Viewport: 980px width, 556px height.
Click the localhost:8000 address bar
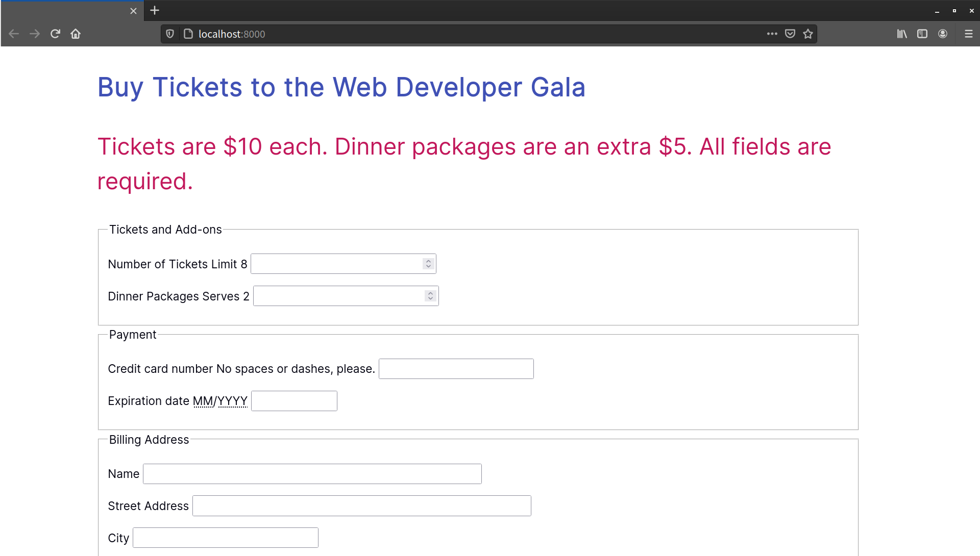click(459, 34)
